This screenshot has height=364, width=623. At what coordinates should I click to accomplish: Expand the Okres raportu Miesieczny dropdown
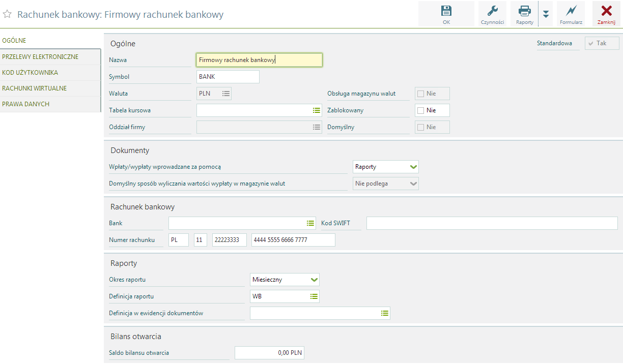(x=314, y=280)
